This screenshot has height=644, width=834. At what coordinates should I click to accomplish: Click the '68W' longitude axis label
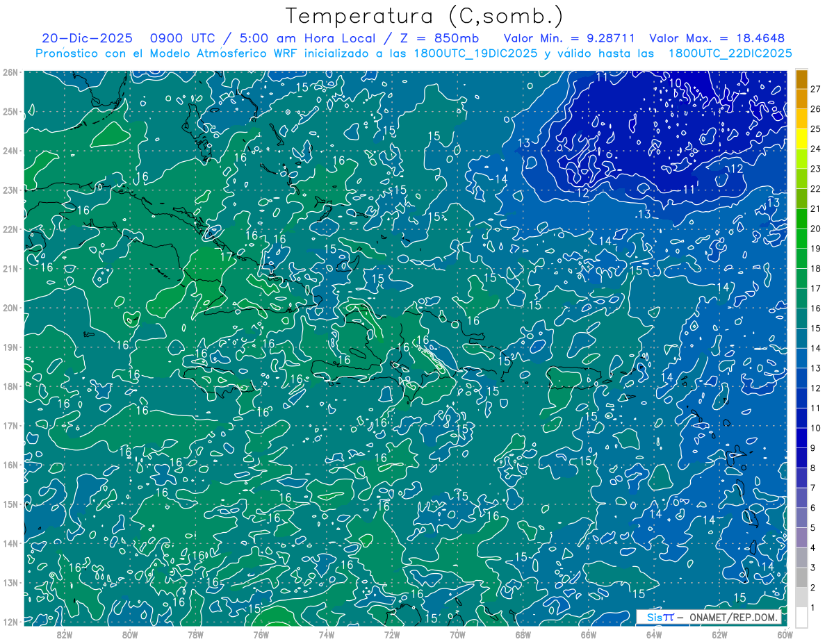[523, 634]
